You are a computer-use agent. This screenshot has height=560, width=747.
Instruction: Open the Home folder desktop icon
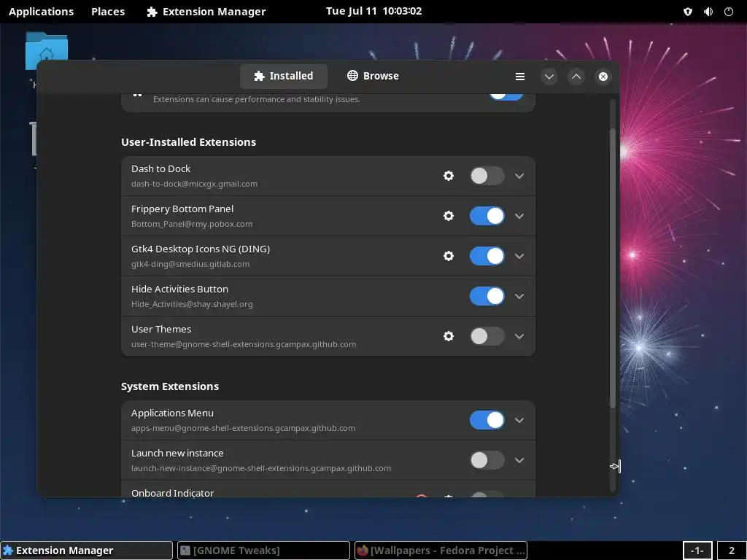pyautogui.click(x=46, y=50)
